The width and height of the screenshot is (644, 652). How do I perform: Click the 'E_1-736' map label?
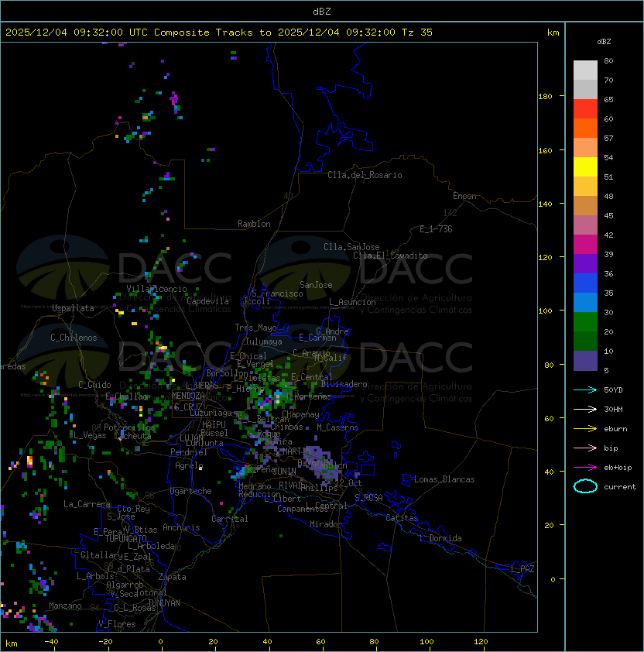[x=436, y=229]
